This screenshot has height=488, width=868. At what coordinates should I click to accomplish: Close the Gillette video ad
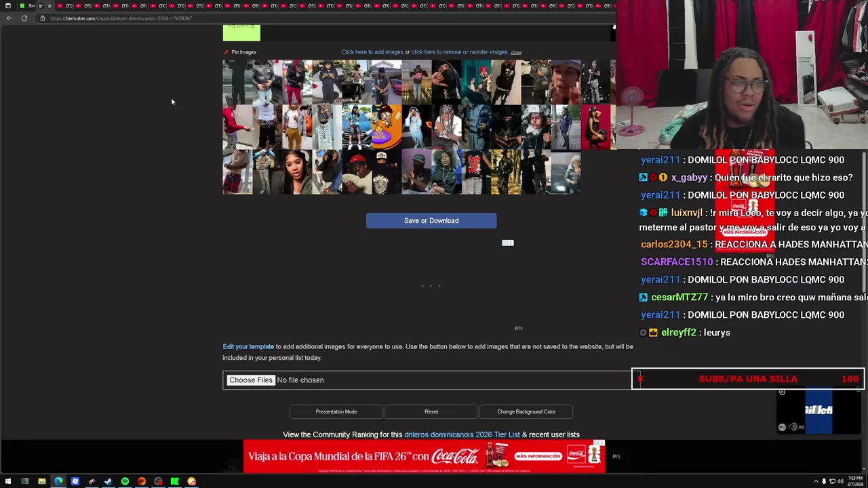click(x=782, y=392)
